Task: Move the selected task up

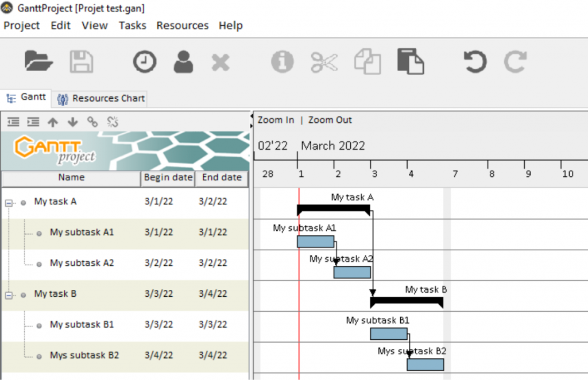Action: [53, 122]
